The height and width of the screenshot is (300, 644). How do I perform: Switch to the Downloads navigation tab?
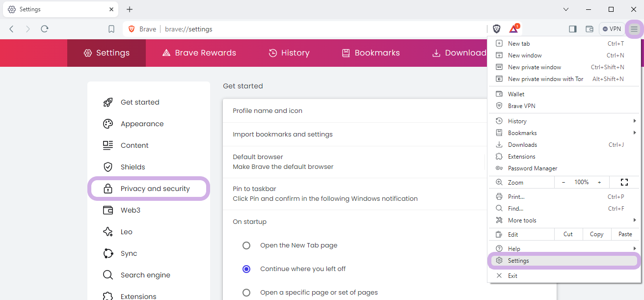coord(459,53)
